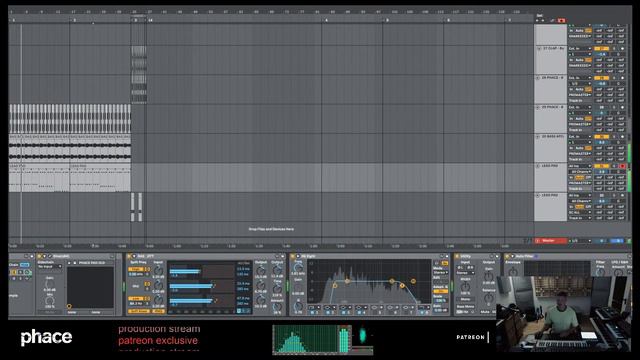Screen dimensions: 640x360
Task: Deactivate the 27 CLAP track activator
Action: click(601, 49)
